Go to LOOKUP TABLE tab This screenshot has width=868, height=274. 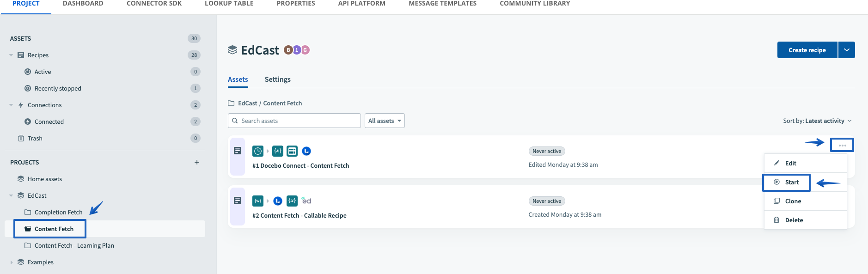click(x=229, y=4)
